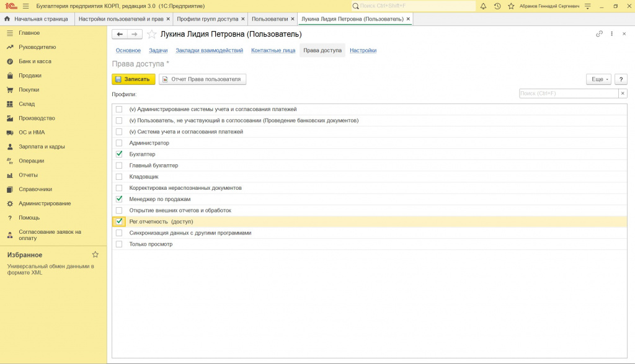
Task: Add user form to favorites star
Action: [x=151, y=34]
